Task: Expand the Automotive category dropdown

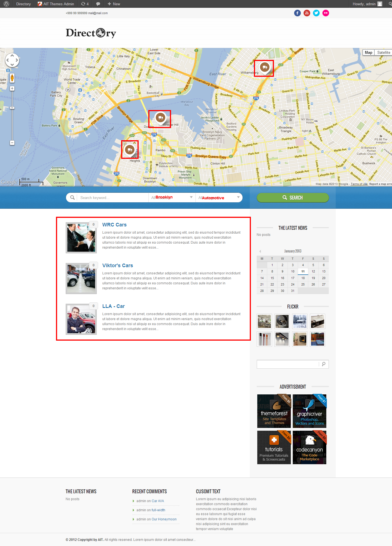Action: 219,198
